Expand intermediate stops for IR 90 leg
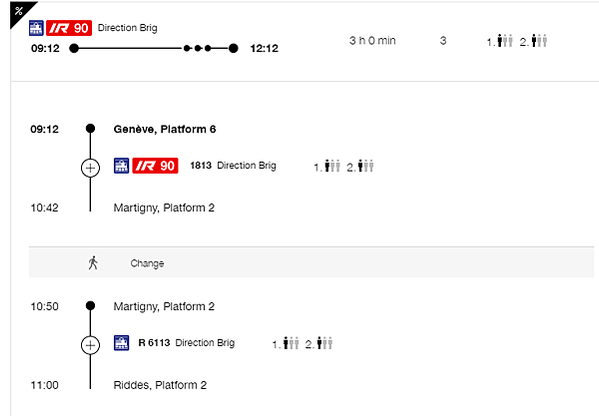The height and width of the screenshot is (416, 599). pos(91,168)
